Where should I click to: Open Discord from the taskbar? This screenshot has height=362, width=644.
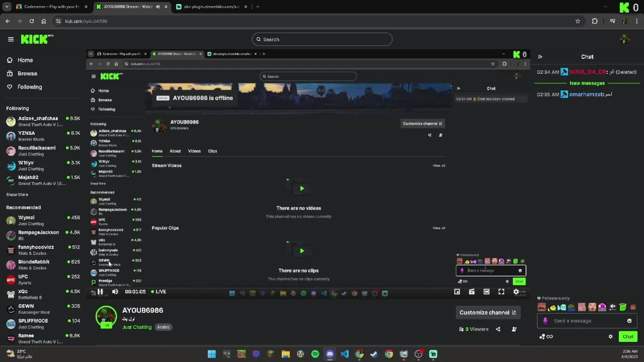[330, 354]
